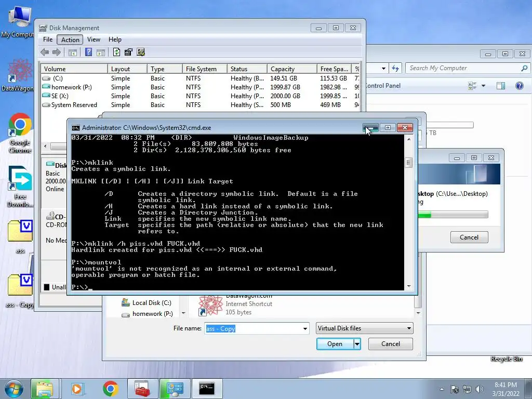The image size is (532, 399).
Task: Click the cmd.exe title bar icon
Action: [76, 128]
